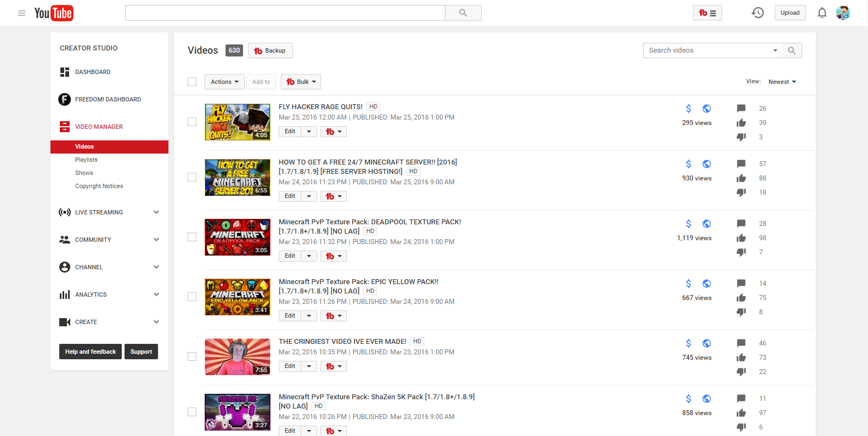Open the Dashboard icon in Creator Studio
The image size is (868, 436).
click(65, 72)
